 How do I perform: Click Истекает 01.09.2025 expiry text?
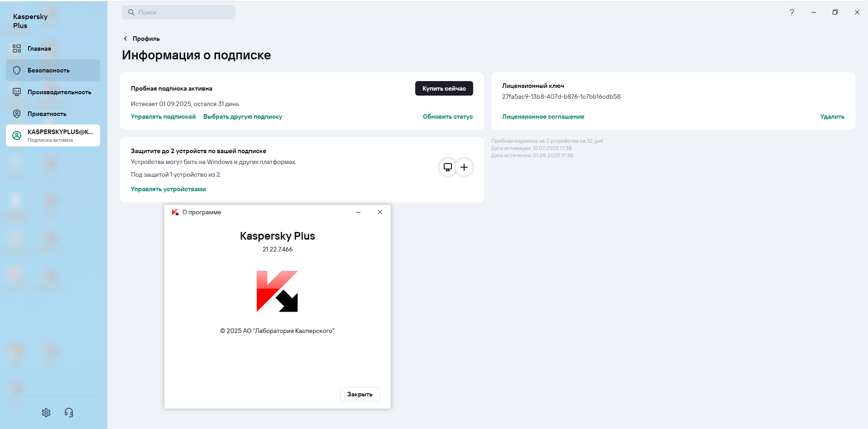pos(185,104)
